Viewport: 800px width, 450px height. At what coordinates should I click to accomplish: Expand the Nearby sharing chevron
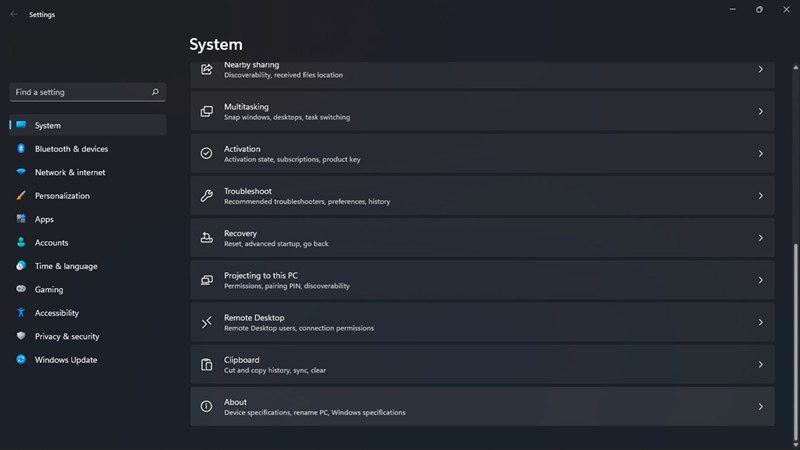760,69
